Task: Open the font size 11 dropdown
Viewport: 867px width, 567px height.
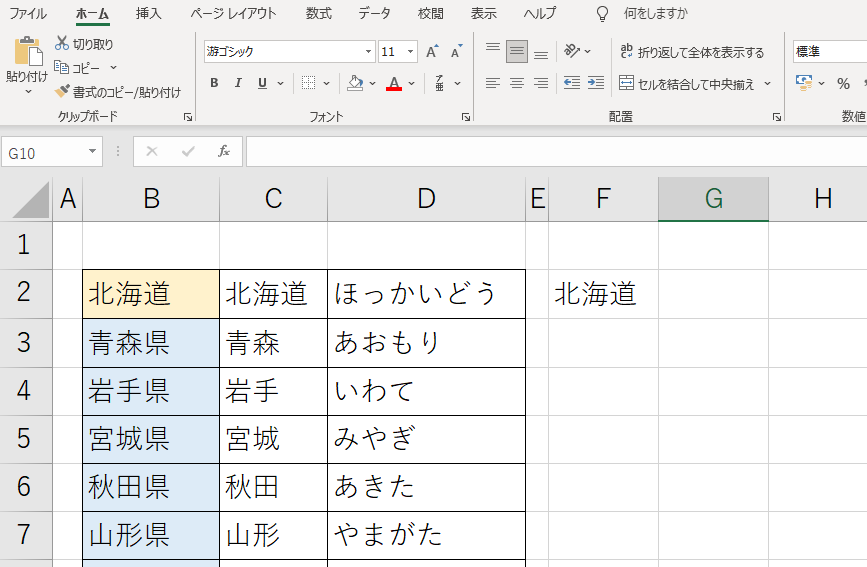Action: click(410, 51)
